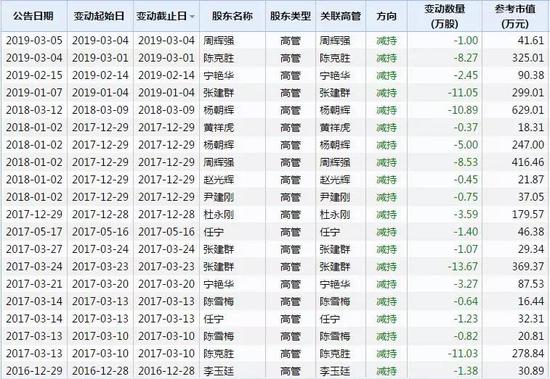The image size is (550, 379).
Task: Select change quantity -1.38
Action: tap(465, 371)
